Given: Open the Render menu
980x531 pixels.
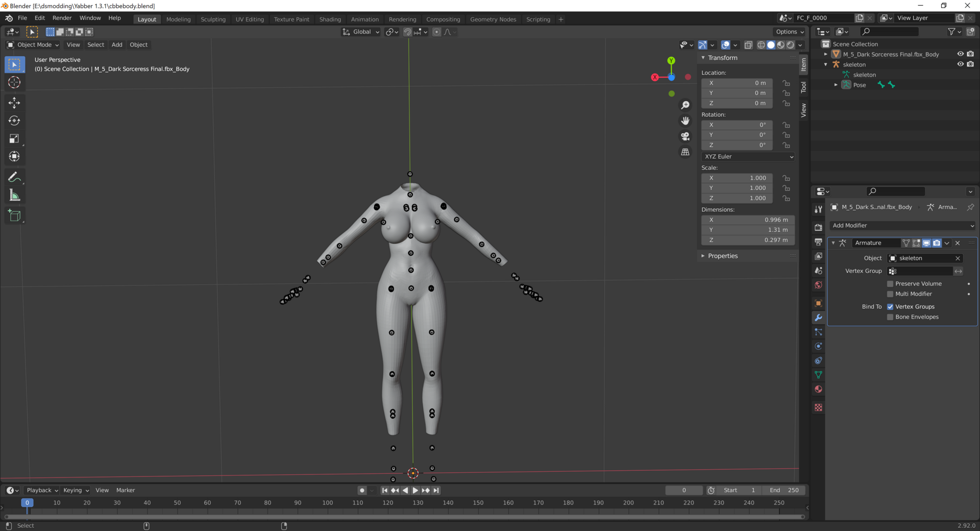Looking at the screenshot, I should tap(62, 18).
